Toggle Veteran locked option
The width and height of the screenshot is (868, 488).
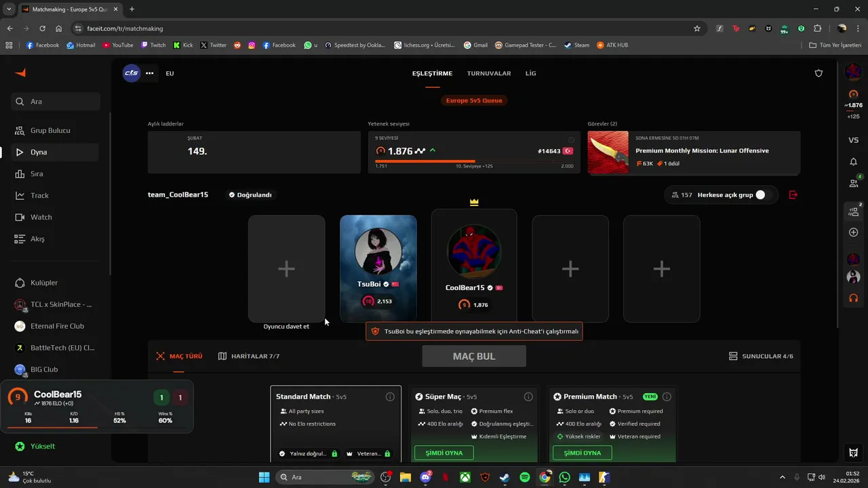(368, 453)
